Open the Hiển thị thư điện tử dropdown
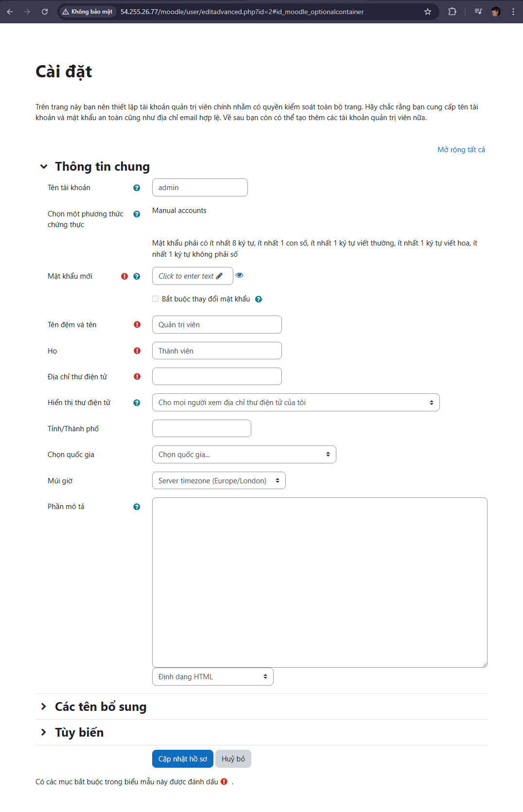 pos(296,403)
